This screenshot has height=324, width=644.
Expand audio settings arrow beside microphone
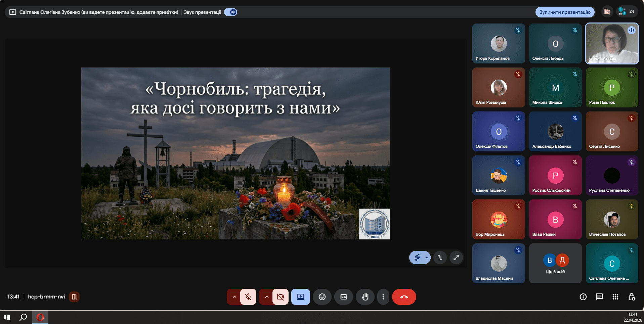tap(234, 297)
